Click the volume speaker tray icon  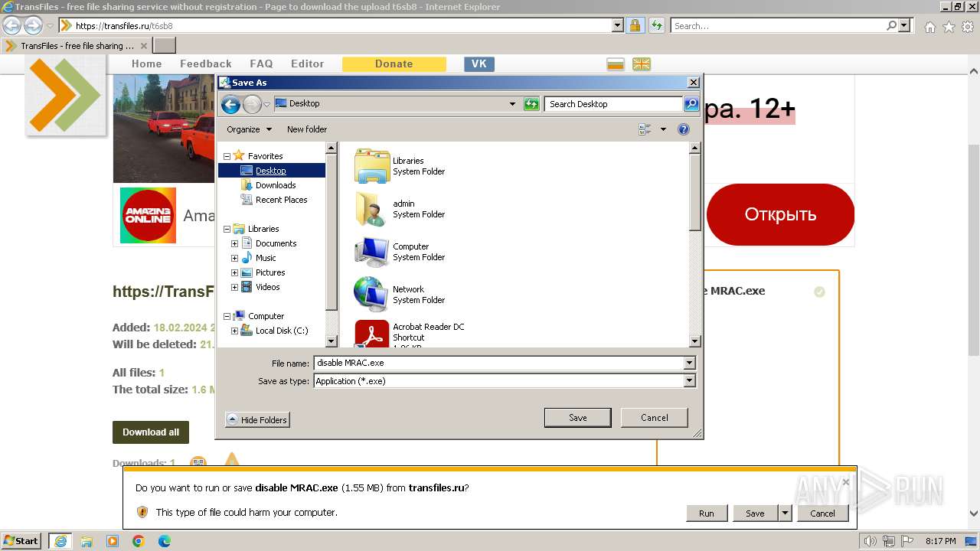coord(870,541)
